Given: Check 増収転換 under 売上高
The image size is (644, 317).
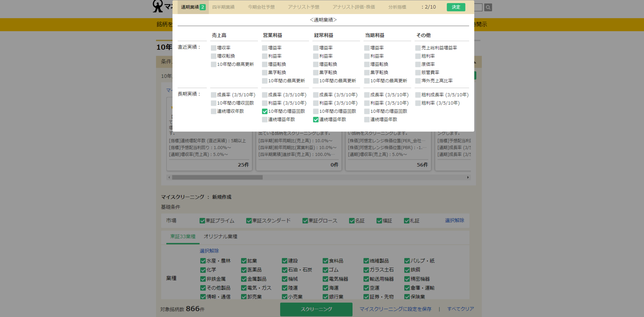Looking at the screenshot, I should click(214, 56).
